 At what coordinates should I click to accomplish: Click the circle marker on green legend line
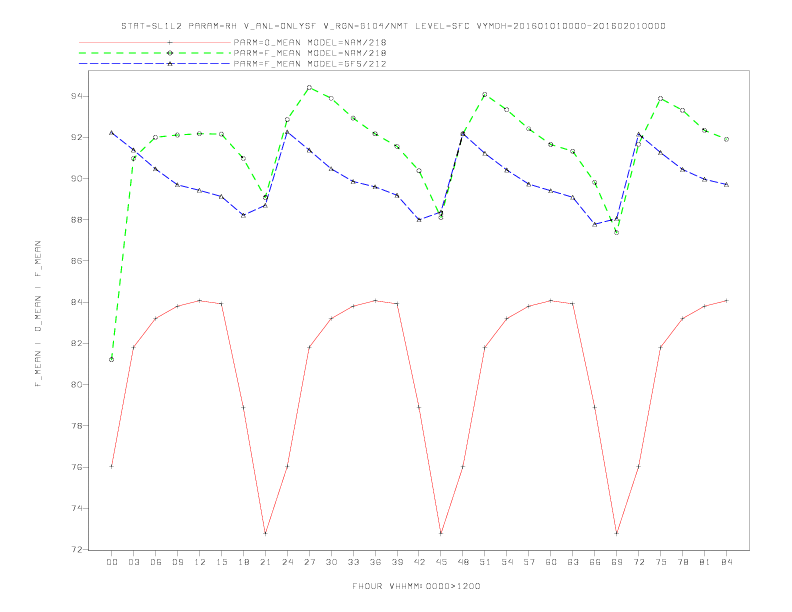pyautogui.click(x=170, y=53)
